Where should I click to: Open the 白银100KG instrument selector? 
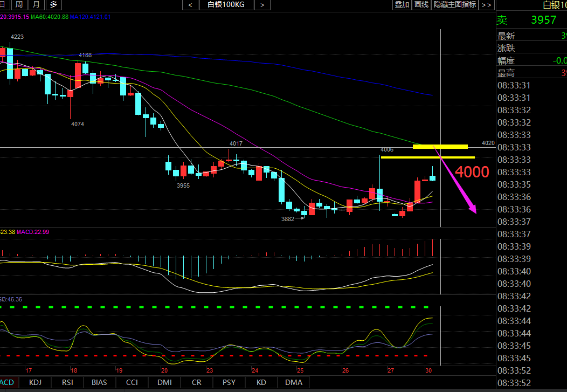point(226,5)
